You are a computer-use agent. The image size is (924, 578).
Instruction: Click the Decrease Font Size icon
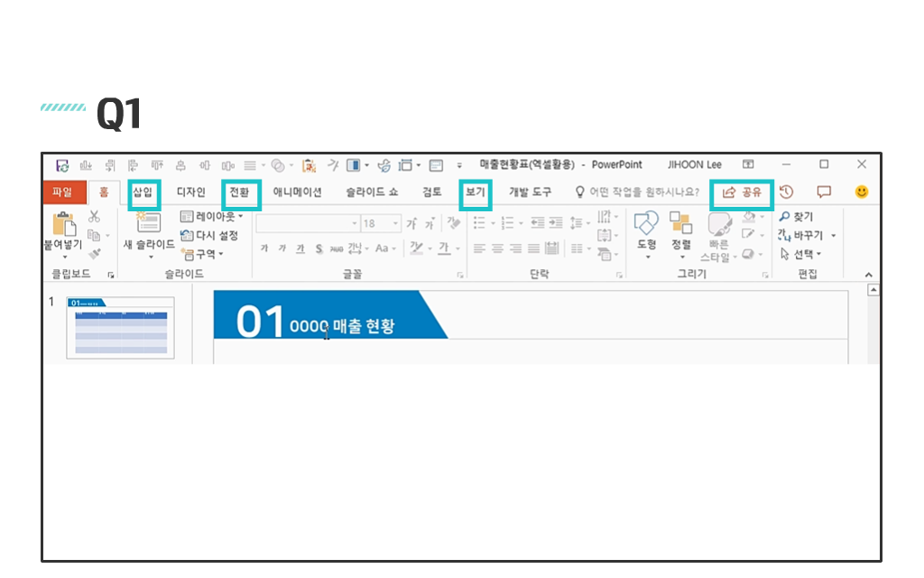(x=430, y=224)
